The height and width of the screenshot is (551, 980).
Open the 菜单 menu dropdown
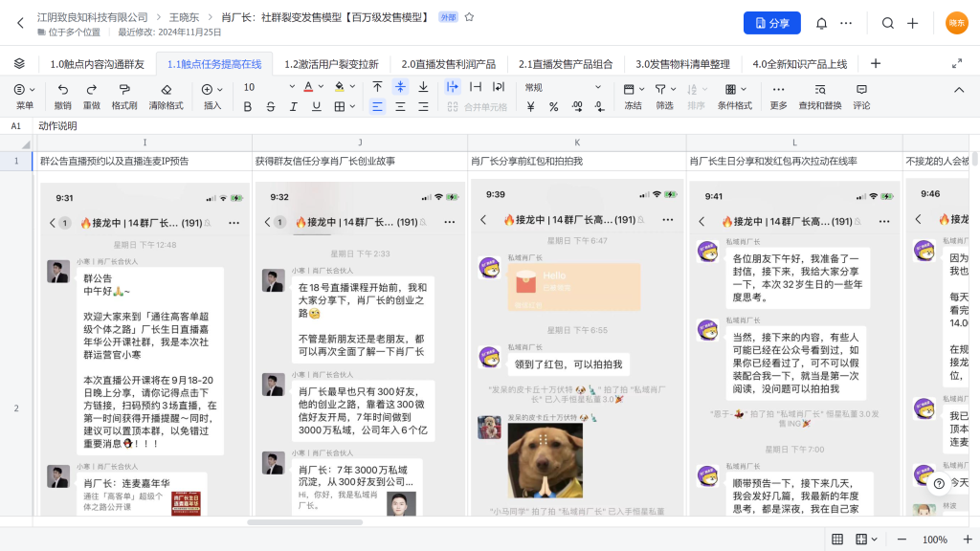[24, 97]
